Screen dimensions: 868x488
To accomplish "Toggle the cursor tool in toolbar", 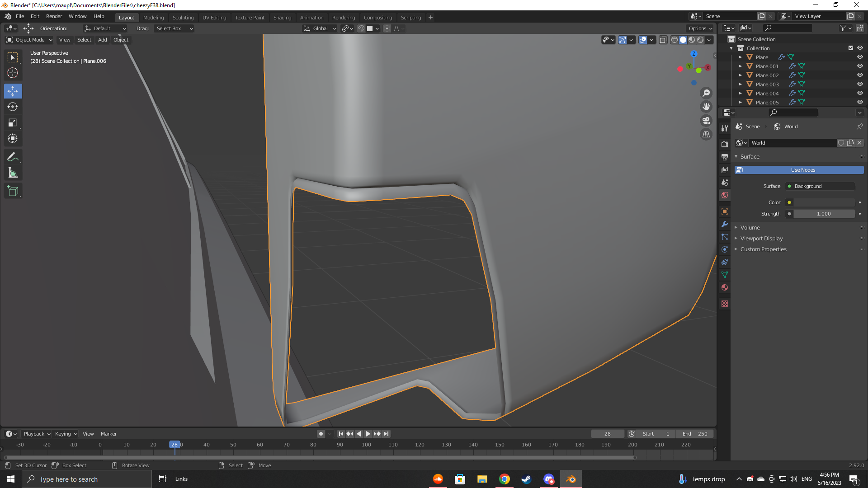I will (13, 73).
